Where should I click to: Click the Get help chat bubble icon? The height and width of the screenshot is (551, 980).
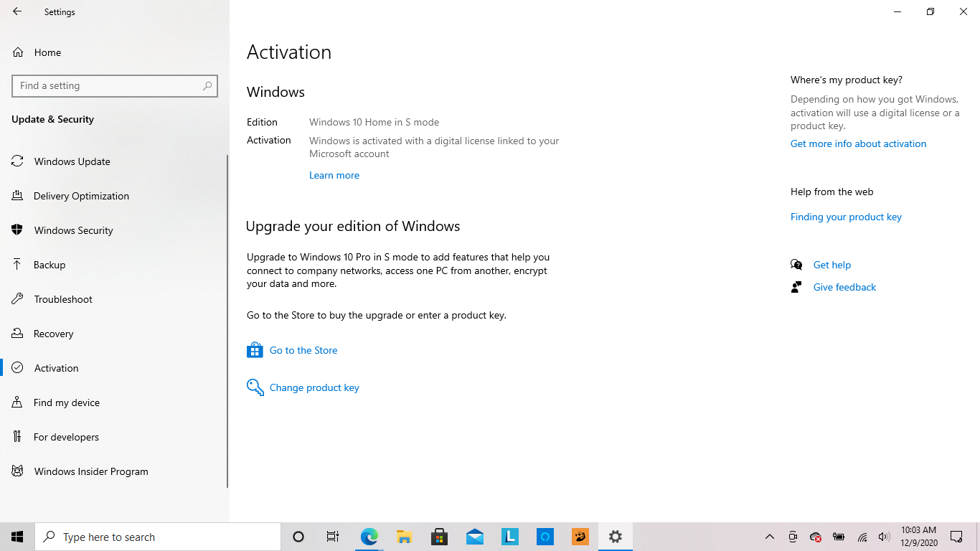[796, 265]
